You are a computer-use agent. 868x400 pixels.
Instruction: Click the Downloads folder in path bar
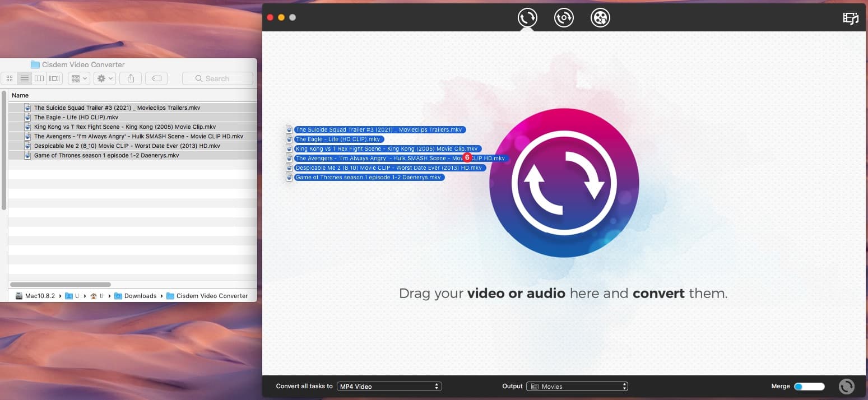click(x=136, y=296)
